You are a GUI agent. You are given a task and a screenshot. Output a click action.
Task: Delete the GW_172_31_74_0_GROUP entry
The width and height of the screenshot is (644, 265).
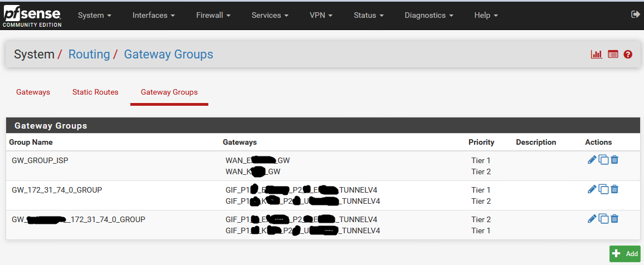[614, 189]
